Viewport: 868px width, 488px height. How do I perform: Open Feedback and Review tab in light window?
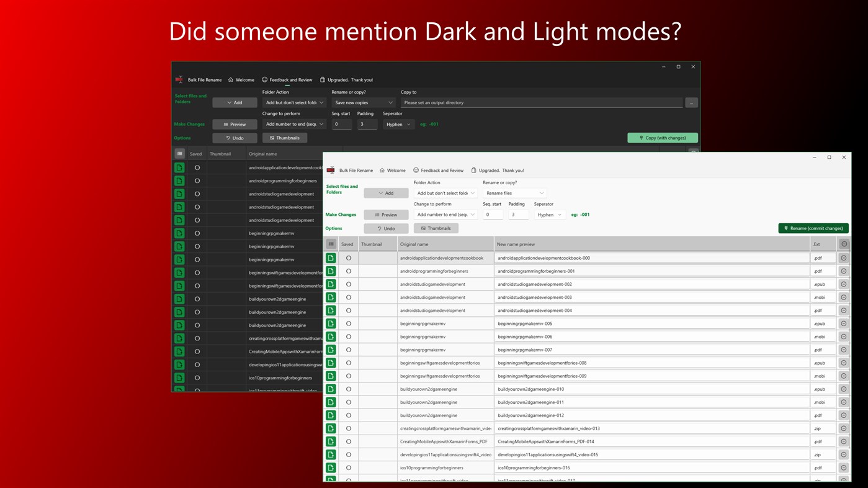pos(438,170)
